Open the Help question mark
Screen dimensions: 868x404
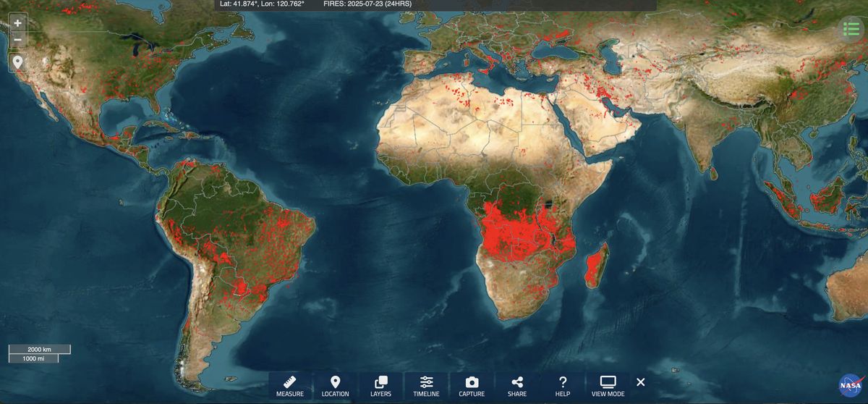(563, 385)
